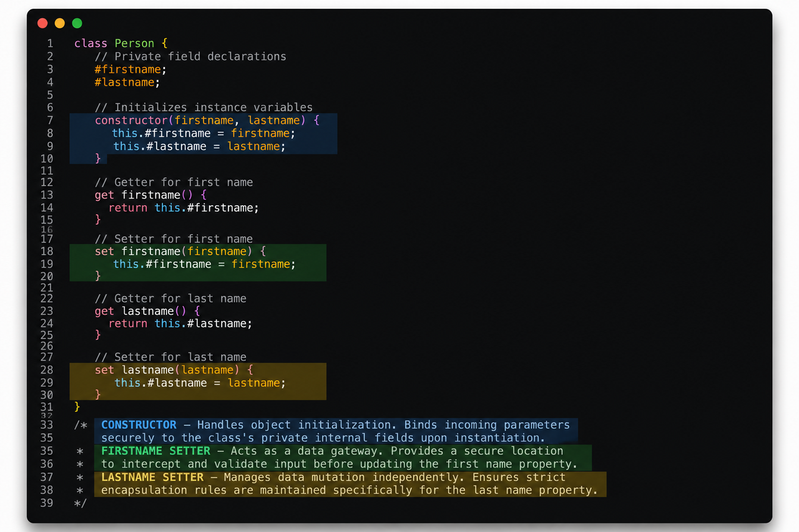Click the 'return this.#lastname;' statement

point(180,324)
